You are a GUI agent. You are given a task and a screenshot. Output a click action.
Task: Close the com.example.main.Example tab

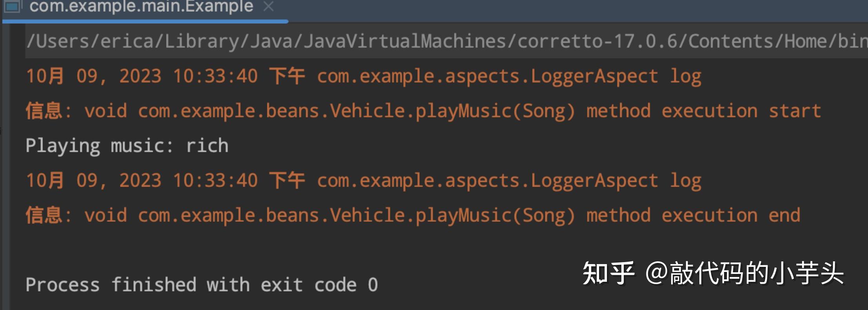click(x=269, y=6)
